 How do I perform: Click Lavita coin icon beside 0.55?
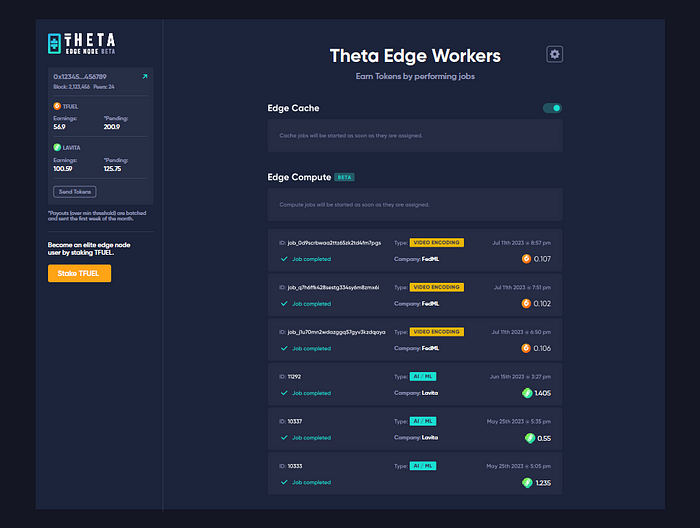(530, 438)
